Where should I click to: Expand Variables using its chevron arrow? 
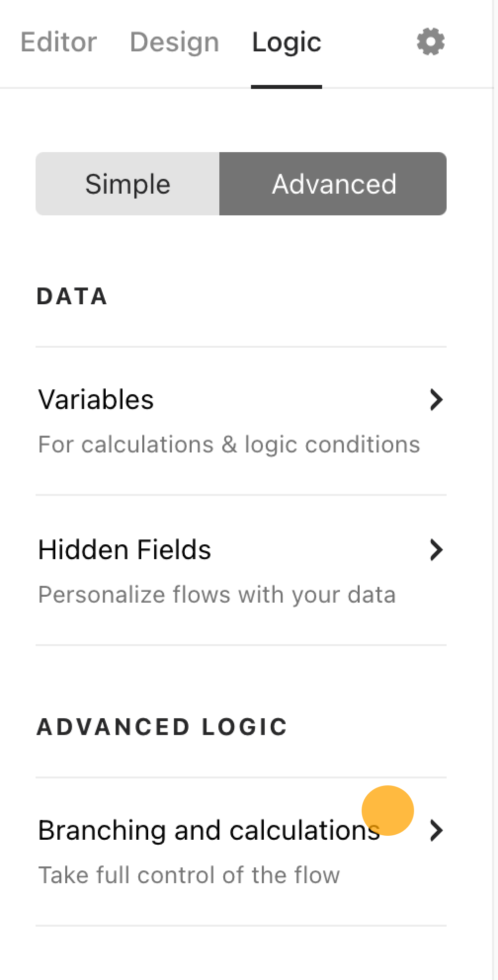(436, 400)
